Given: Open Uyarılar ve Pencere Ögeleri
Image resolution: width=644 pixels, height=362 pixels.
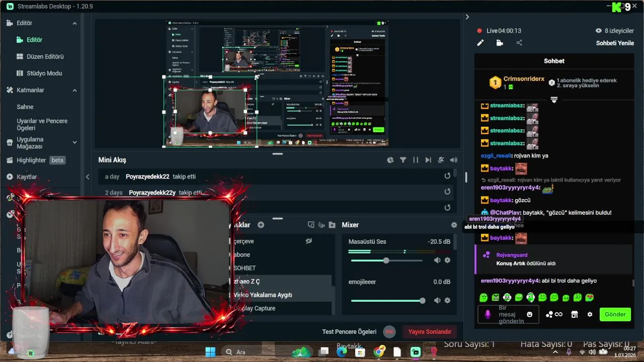Looking at the screenshot, I should coord(42,124).
